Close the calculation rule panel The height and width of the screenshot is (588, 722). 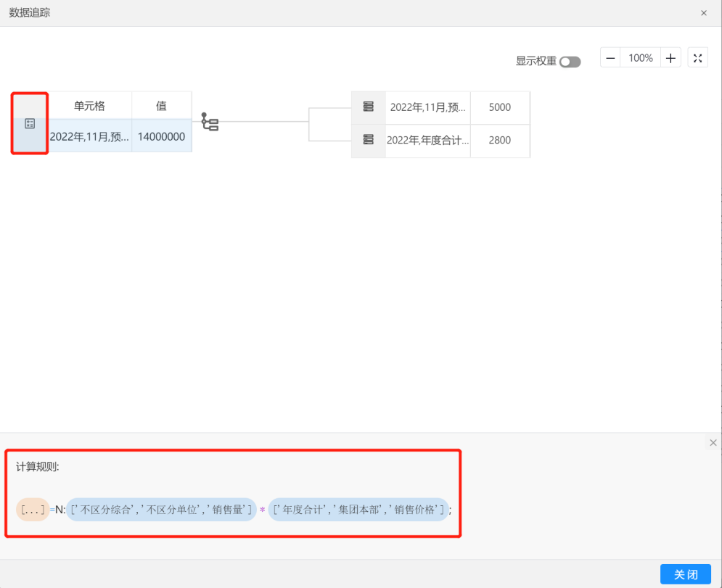(713, 442)
